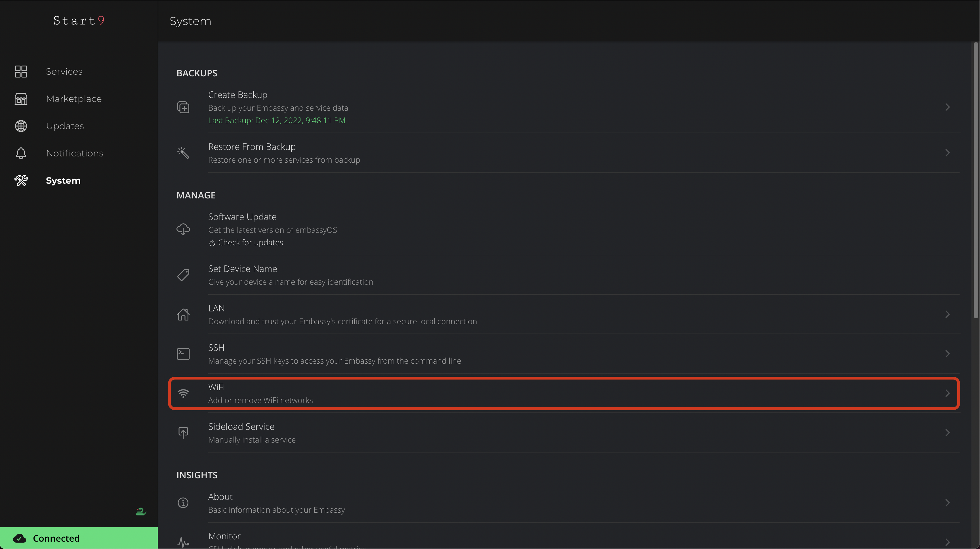The width and height of the screenshot is (980, 549).
Task: Click the Software Update cloud download icon
Action: pyautogui.click(x=183, y=229)
